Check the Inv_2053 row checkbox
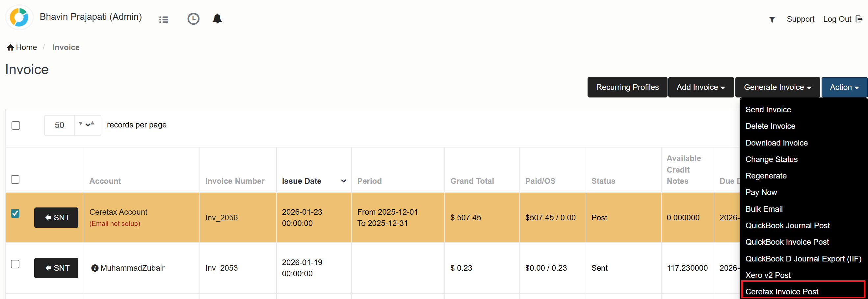The image size is (868, 299). click(x=15, y=264)
